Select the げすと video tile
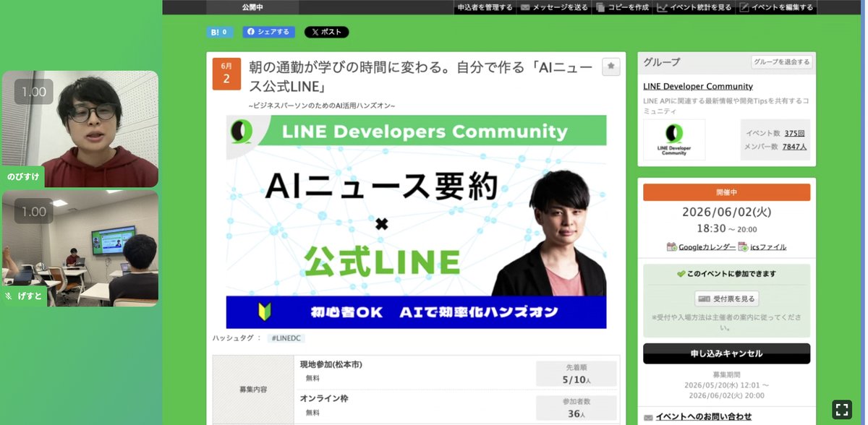The height and width of the screenshot is (425, 868). coord(80,248)
